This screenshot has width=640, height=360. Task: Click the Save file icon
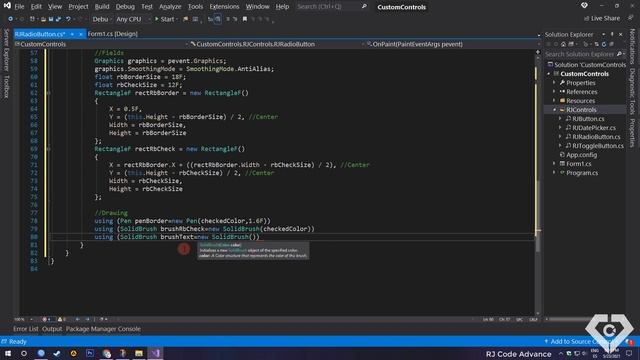[51, 19]
